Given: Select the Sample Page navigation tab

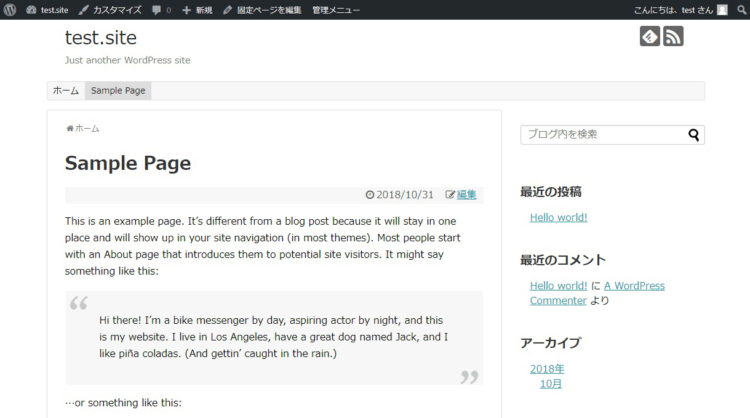Looking at the screenshot, I should (118, 91).
